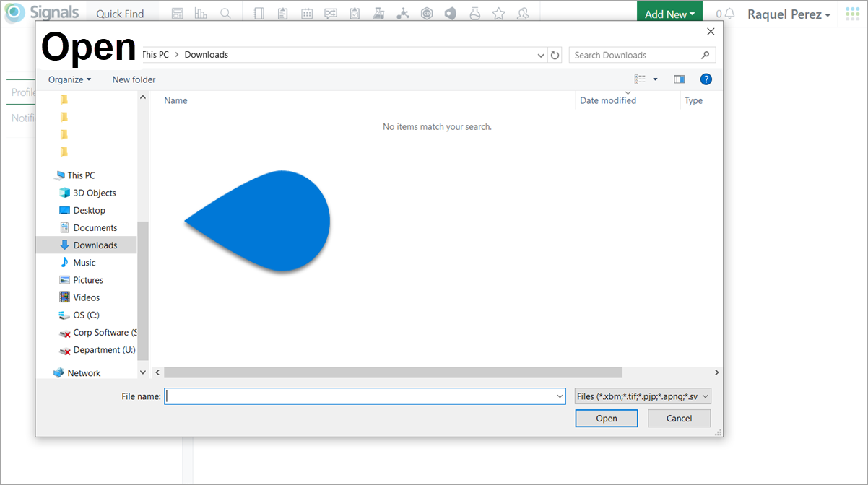Click the horizontal scrollbar of file list
This screenshot has width=868, height=485.
click(393, 372)
